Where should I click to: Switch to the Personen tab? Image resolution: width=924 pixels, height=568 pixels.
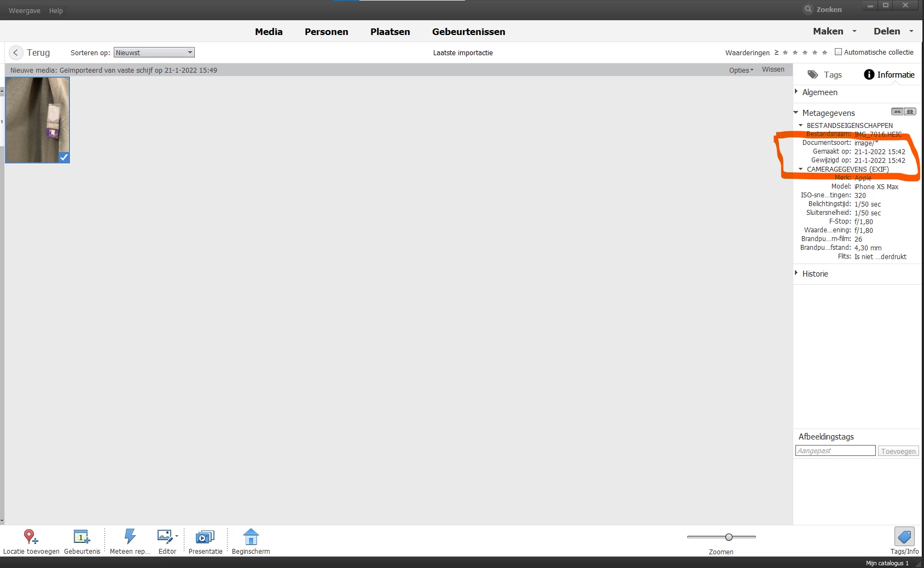tap(327, 32)
